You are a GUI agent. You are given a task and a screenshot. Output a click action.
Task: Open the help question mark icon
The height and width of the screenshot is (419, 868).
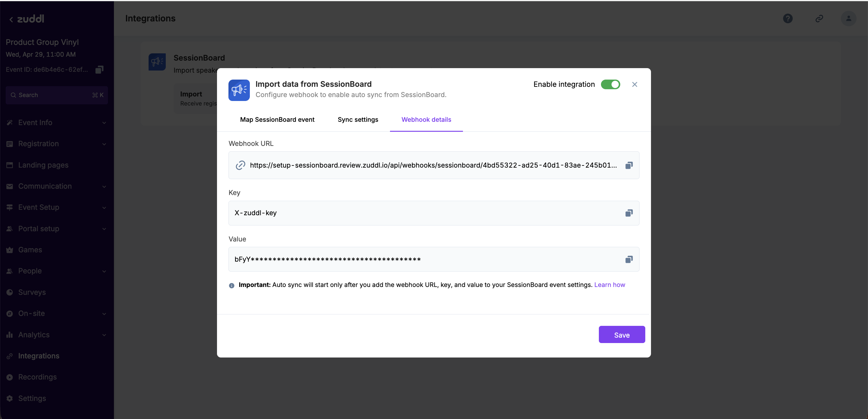(x=788, y=19)
